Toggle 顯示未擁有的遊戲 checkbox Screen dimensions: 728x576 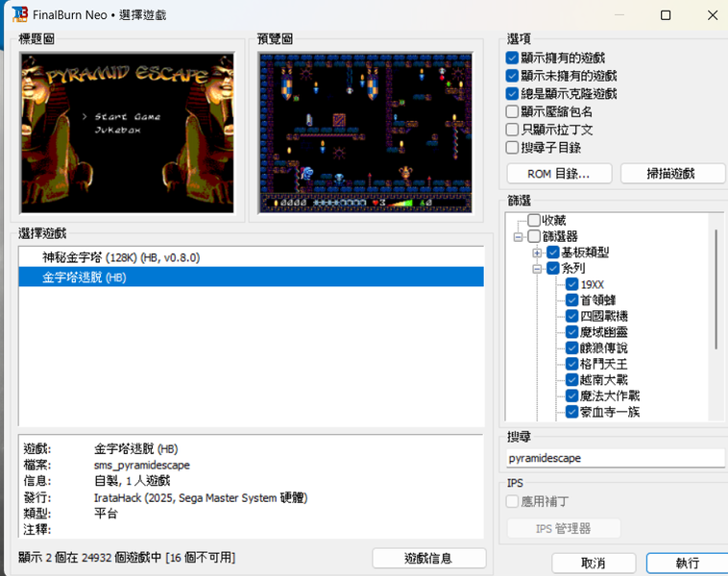click(x=512, y=76)
